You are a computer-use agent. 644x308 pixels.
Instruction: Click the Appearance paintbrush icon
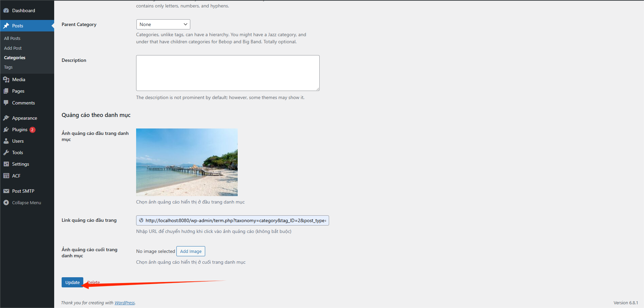(6, 118)
